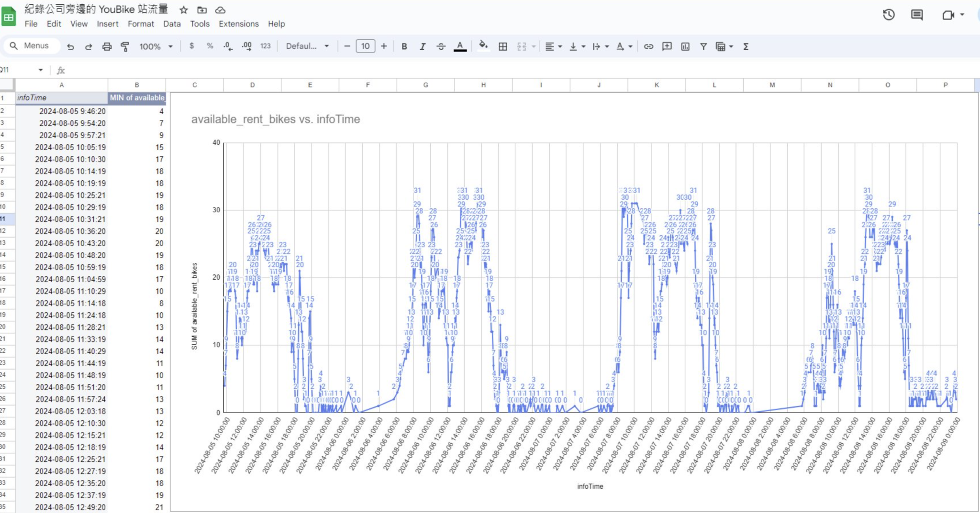Viewport: 980px width, 513px height.
Task: Open the font family Default dropdown
Action: tap(308, 46)
